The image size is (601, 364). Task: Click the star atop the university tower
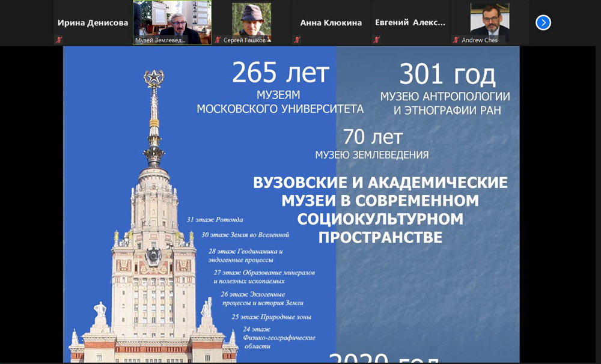tap(153, 79)
